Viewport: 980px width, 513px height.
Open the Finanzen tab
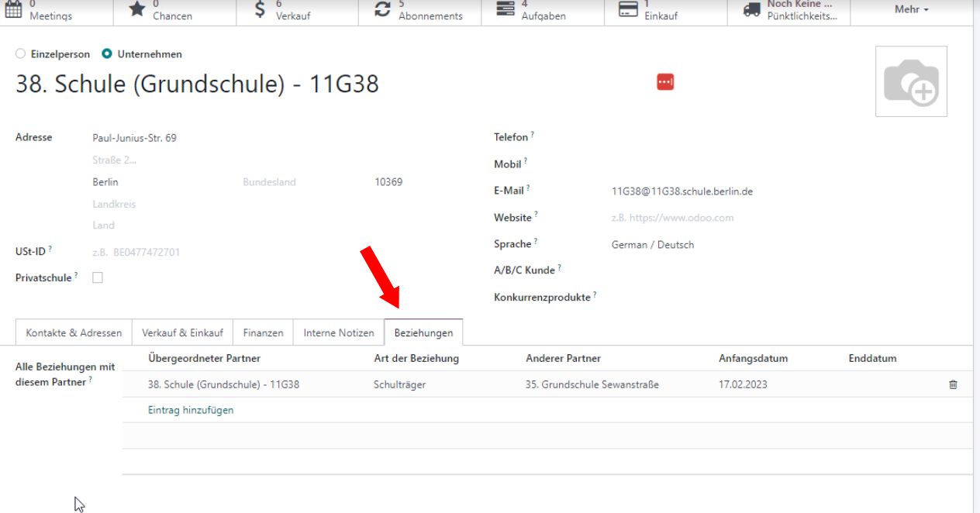point(263,332)
